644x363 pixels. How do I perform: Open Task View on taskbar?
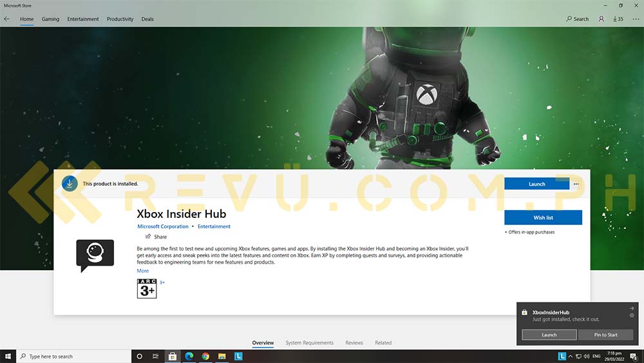coord(156,357)
